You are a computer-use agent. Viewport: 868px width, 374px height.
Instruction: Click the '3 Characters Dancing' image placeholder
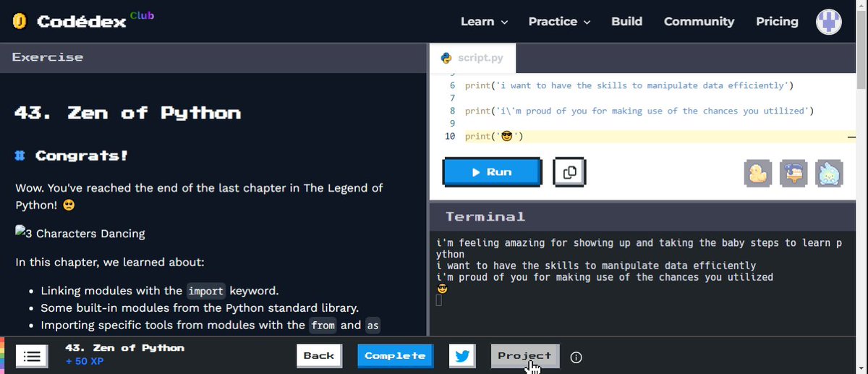(x=80, y=233)
